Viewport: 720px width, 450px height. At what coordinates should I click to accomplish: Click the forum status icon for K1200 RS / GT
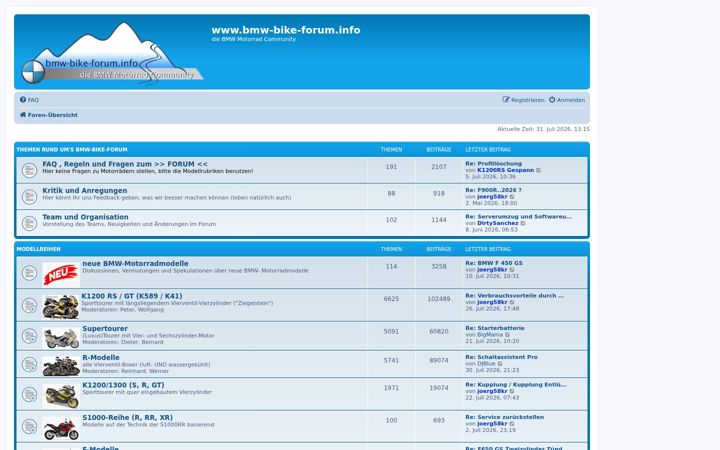tap(29, 305)
